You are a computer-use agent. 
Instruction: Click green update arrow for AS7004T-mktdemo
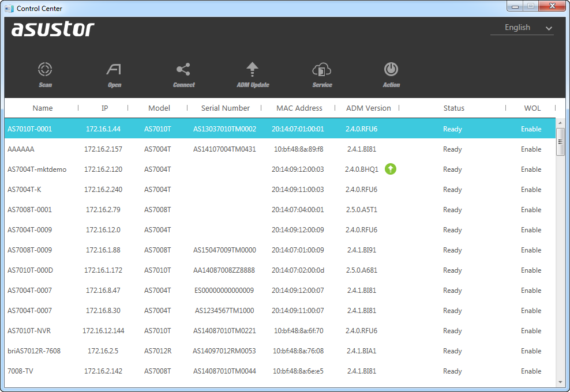(x=391, y=169)
